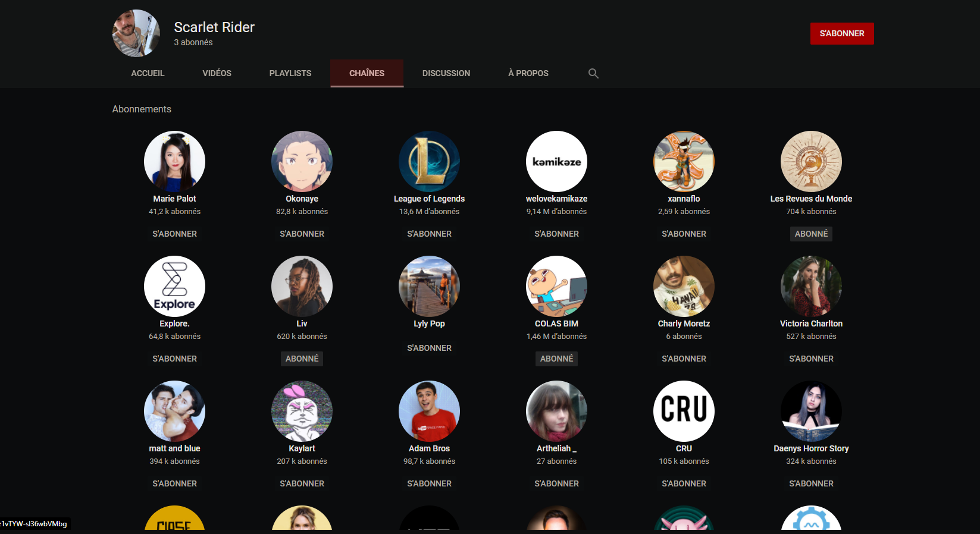Open Artheliah _ channel avatar
Screen dimensions: 980x534
click(556, 411)
